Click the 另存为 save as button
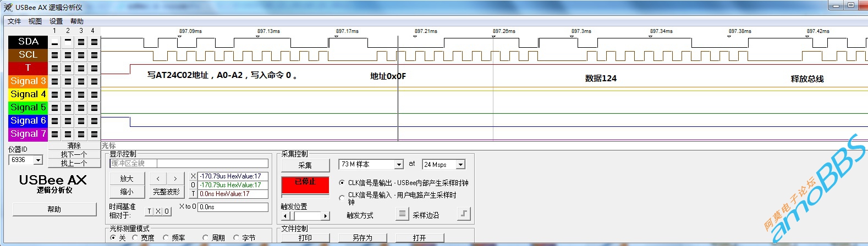The width and height of the screenshot is (868, 246). pyautogui.click(x=362, y=238)
